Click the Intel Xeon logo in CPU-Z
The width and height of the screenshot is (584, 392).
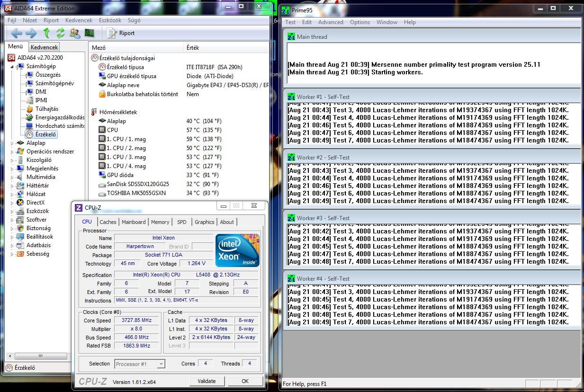tap(237, 250)
